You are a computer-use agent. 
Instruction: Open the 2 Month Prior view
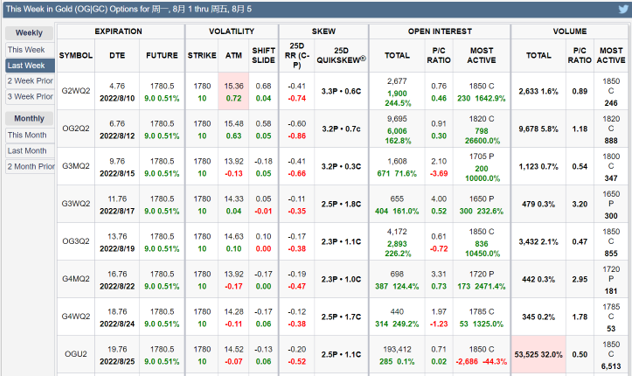(x=30, y=167)
